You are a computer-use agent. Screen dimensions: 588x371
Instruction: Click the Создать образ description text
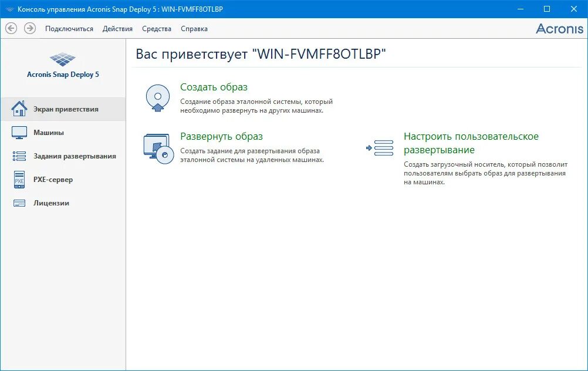tap(256, 106)
